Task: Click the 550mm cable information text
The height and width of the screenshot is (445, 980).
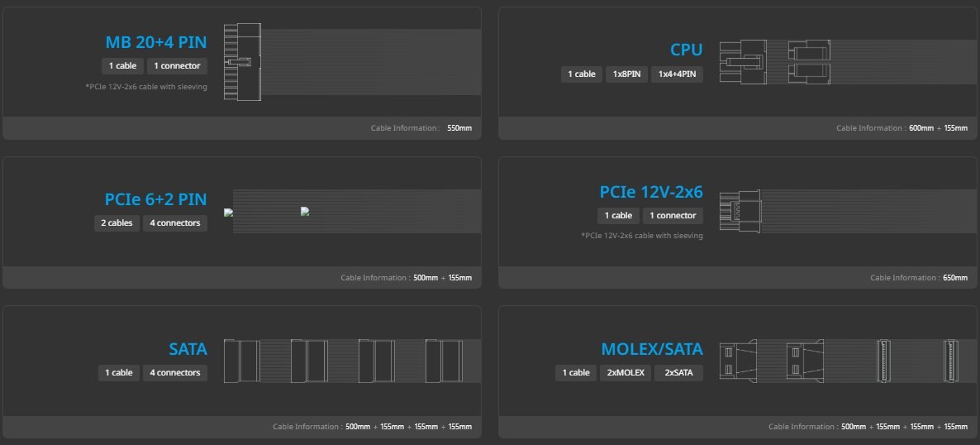Action: point(459,128)
